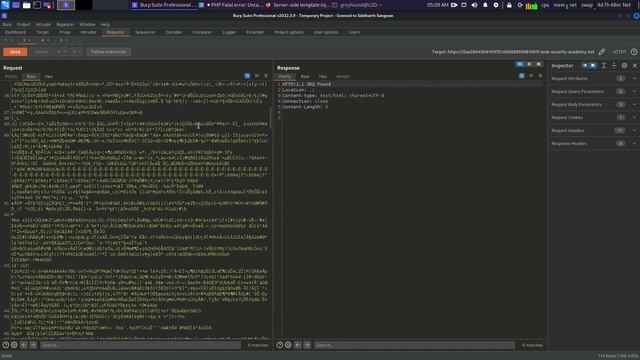Switch to the Decoder tab

[x=174, y=32]
